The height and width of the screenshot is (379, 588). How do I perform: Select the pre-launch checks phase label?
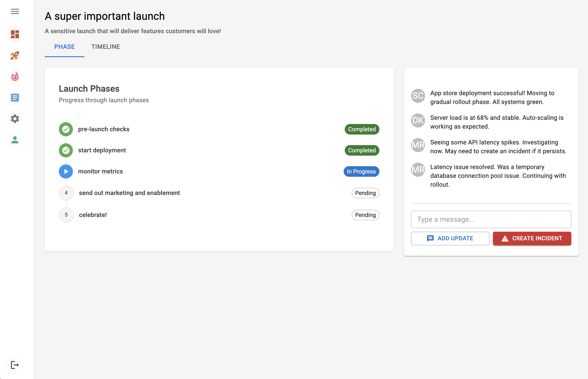(x=104, y=129)
